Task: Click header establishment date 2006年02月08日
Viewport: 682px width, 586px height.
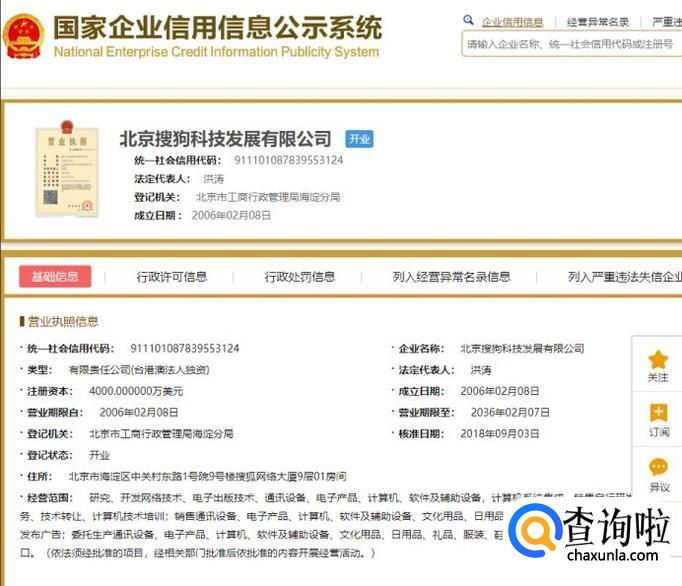Action: click(x=231, y=215)
